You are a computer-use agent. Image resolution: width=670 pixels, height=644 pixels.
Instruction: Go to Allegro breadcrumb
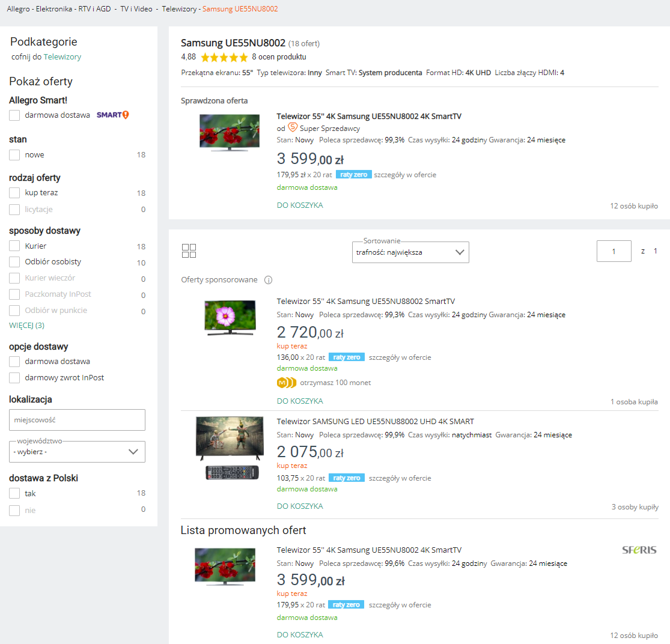pos(19,9)
